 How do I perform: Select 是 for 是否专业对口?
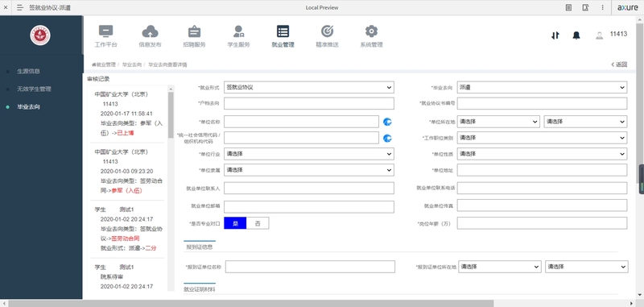pos(235,223)
